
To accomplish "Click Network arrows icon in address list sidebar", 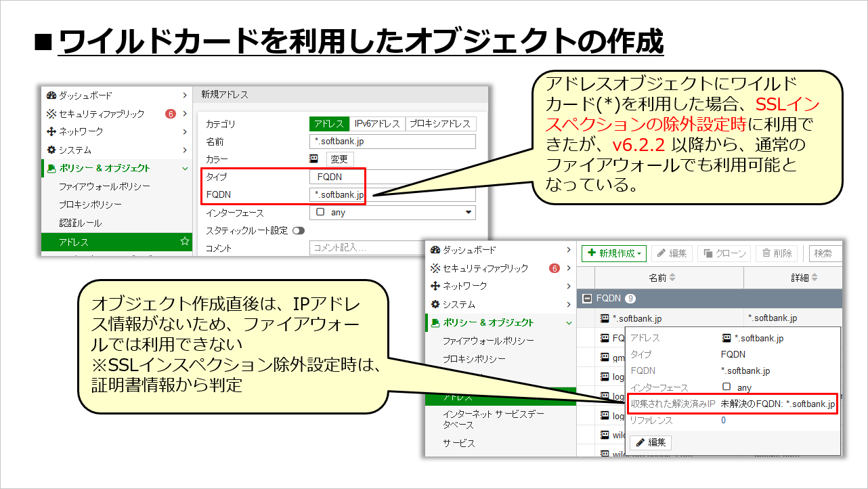I will (x=435, y=286).
